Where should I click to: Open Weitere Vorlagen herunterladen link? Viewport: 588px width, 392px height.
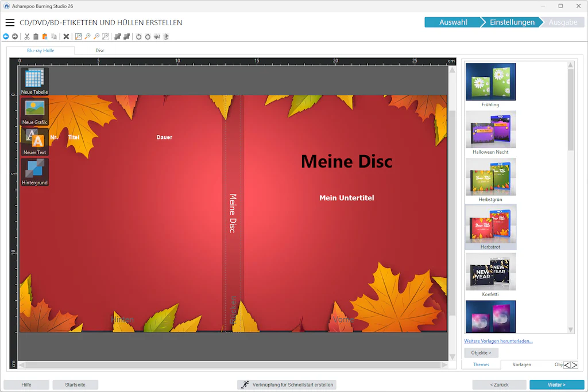[x=498, y=341]
